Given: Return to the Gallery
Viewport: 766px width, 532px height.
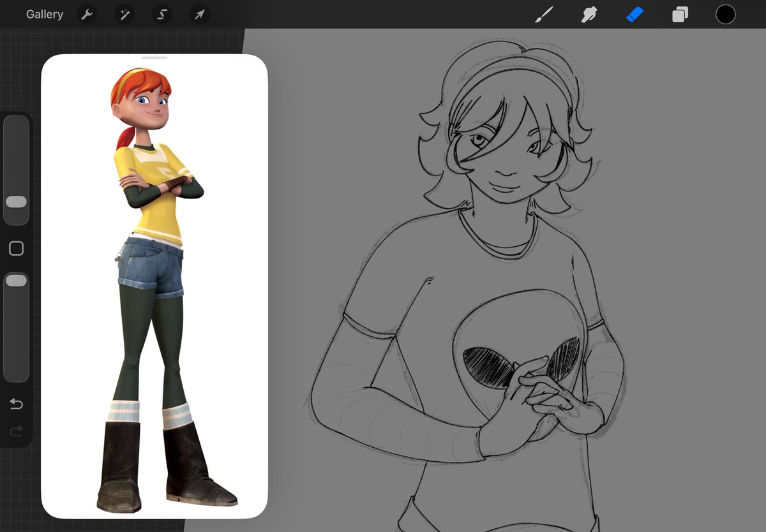Looking at the screenshot, I should coord(45,14).
